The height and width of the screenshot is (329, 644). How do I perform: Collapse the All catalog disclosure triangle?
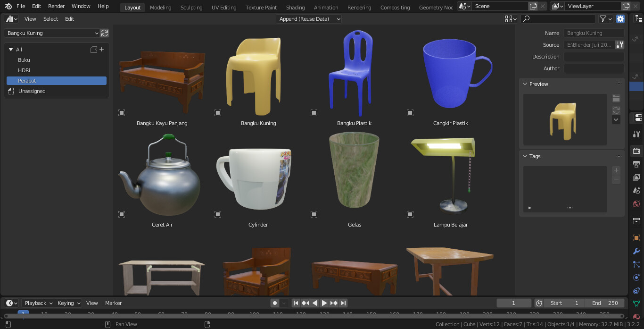point(10,49)
